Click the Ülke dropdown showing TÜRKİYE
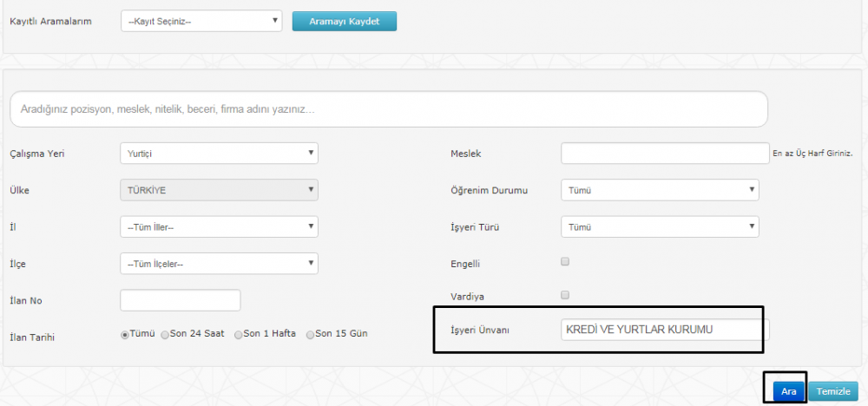The image size is (868, 406). tap(219, 190)
